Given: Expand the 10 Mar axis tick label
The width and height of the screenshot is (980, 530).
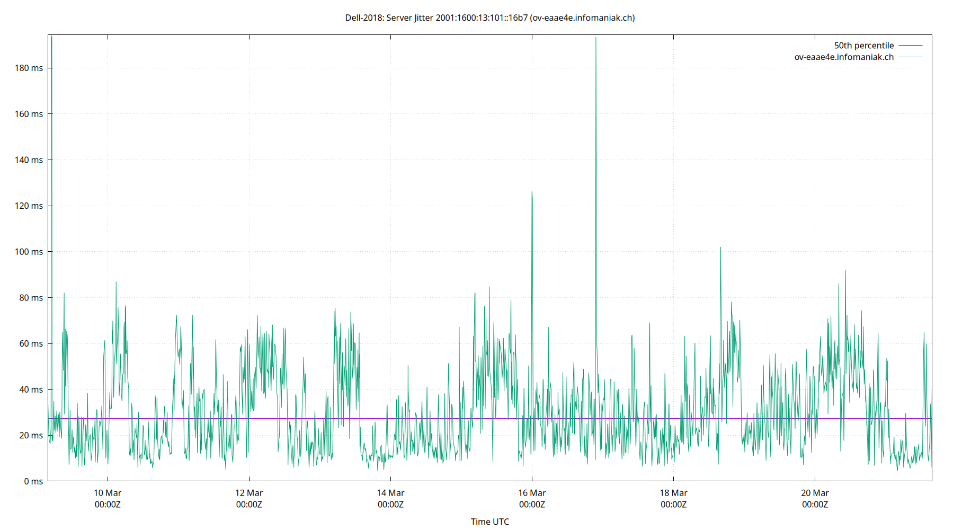Looking at the screenshot, I should (x=108, y=492).
